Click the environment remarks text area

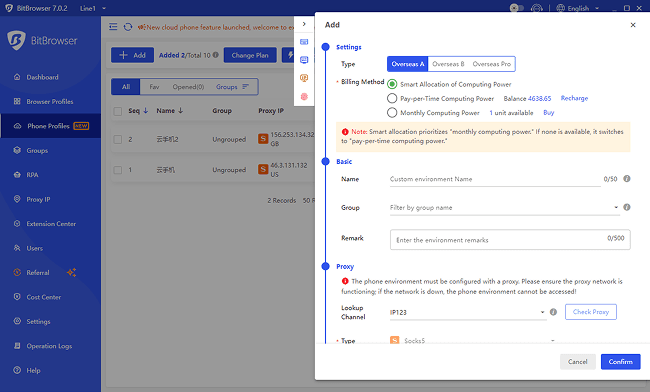[x=510, y=240]
